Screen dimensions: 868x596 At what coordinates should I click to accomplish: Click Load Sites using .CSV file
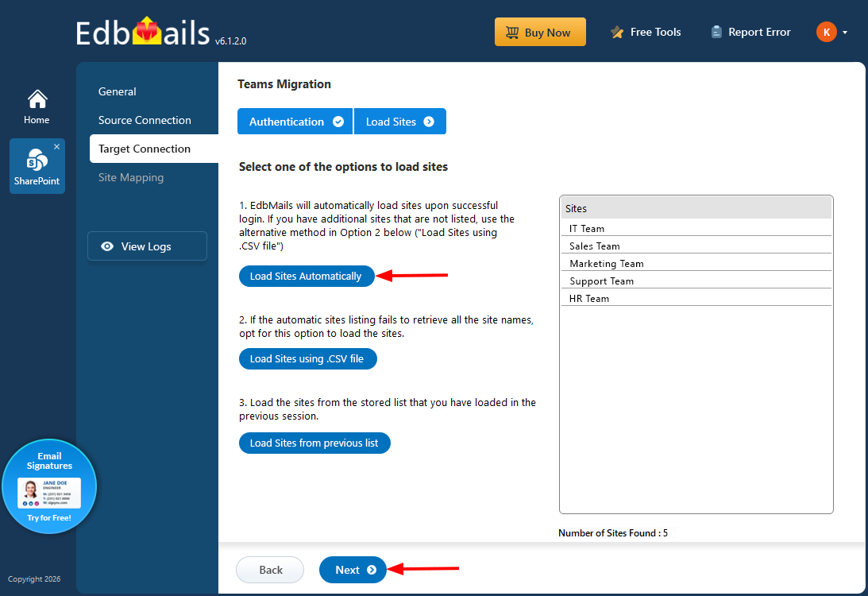click(308, 359)
